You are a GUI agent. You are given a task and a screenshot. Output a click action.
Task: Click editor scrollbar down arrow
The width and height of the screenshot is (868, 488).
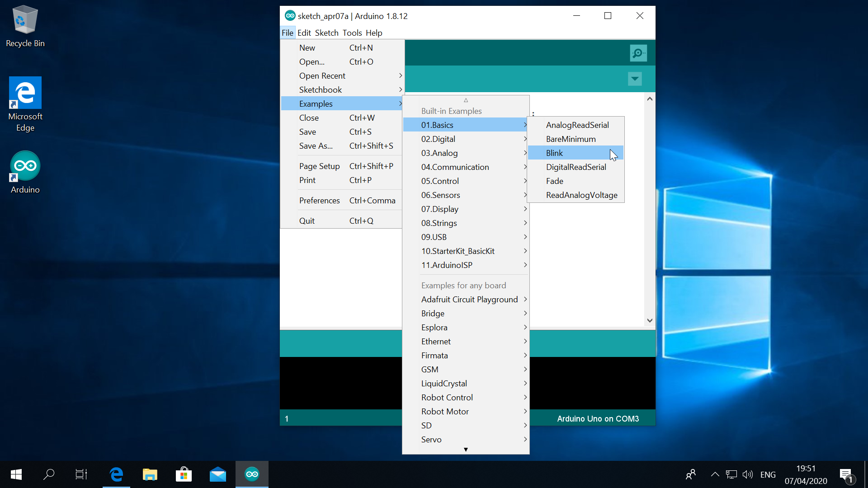650,320
